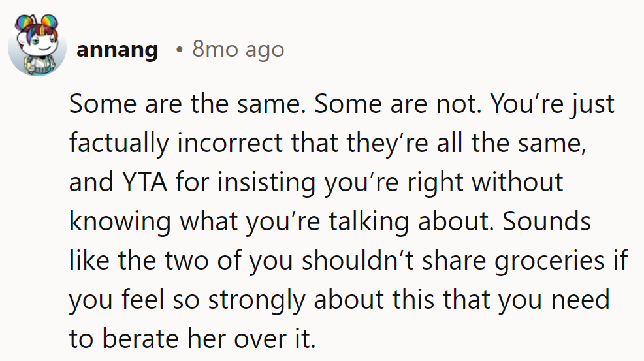Click the word "need" in the comment
The height and width of the screenshot is (361, 644).
click(x=580, y=300)
